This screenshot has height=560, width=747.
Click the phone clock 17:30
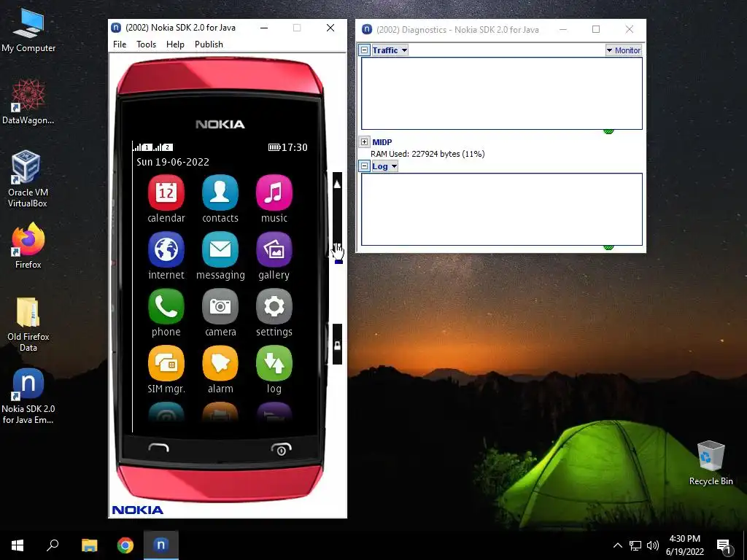(x=295, y=147)
